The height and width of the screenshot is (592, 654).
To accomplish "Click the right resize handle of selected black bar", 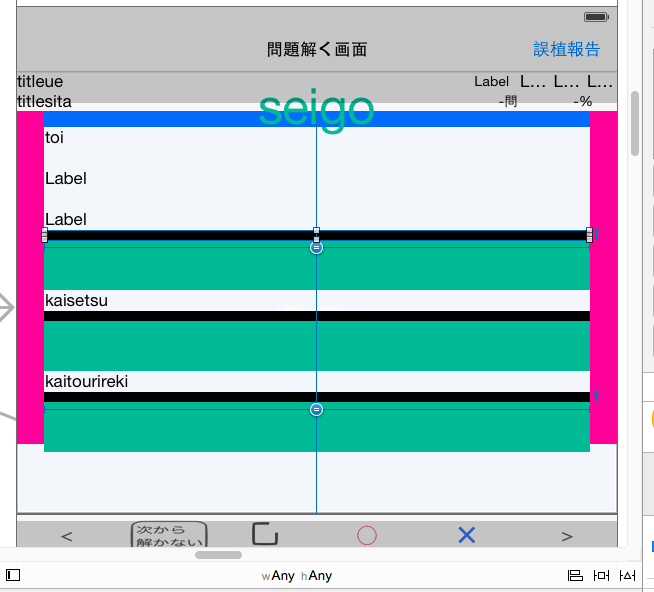I will [x=589, y=235].
